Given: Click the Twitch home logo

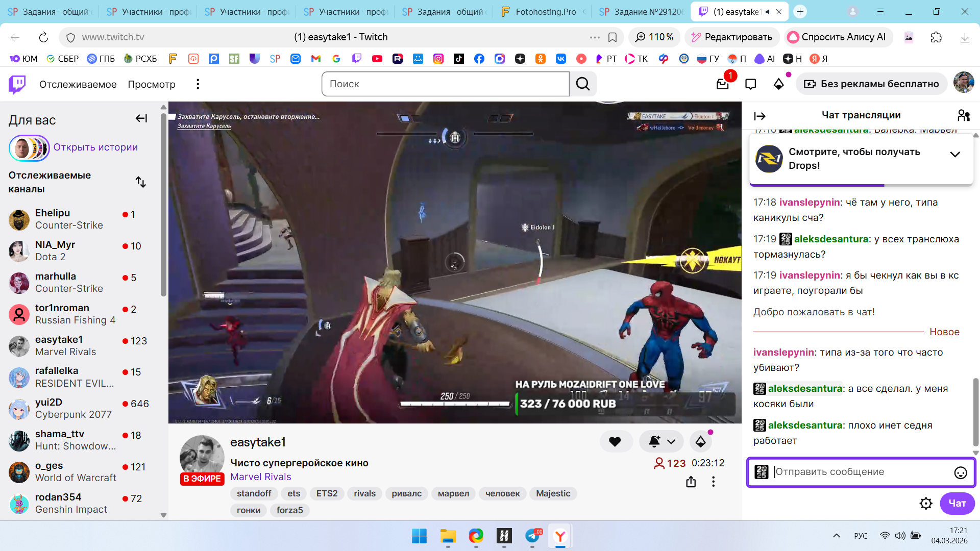Looking at the screenshot, I should pyautogui.click(x=17, y=84).
